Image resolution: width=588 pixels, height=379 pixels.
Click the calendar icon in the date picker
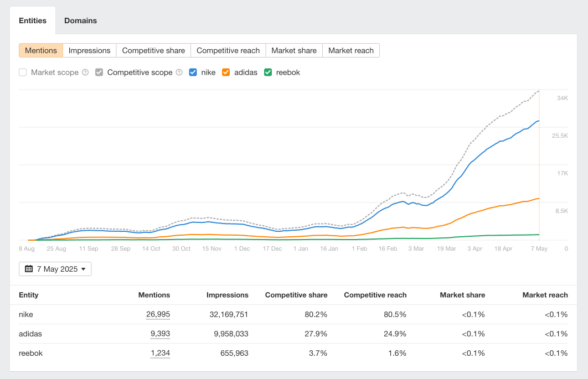point(29,269)
